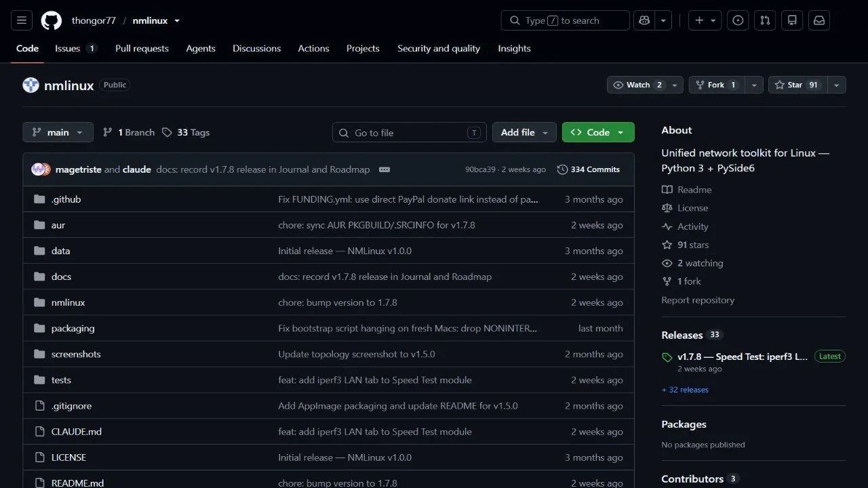Open the pull requests icon in header
This screenshot has width=868, height=488.
click(x=765, y=20)
